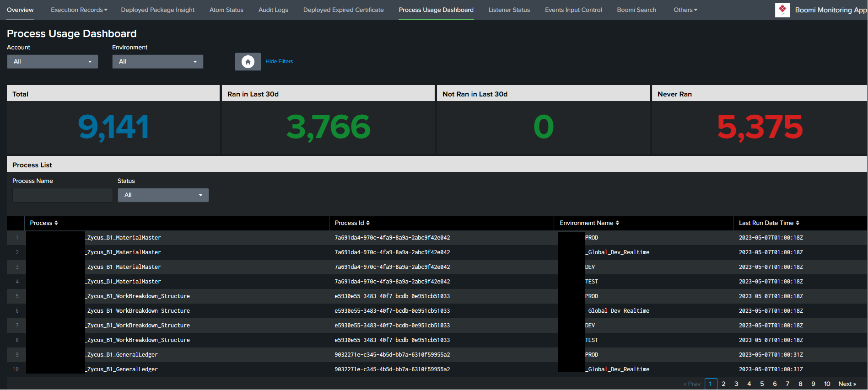Go to page 10 of results

click(x=827, y=384)
